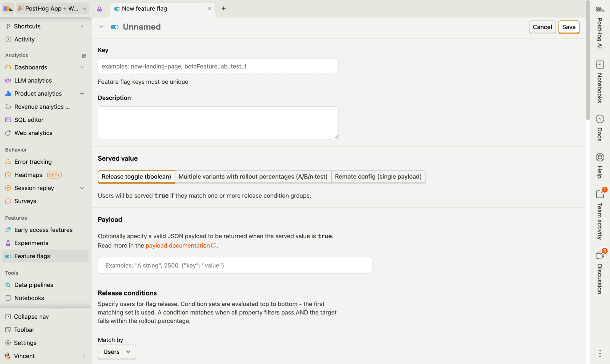Image resolution: width=610 pixels, height=364 pixels.
Task: Save the new feature flag
Action: [x=568, y=27]
